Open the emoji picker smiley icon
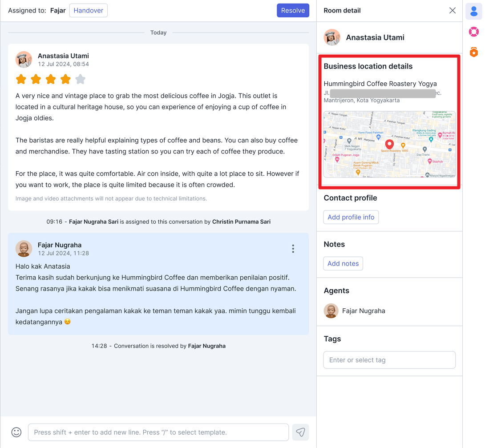Image resolution: width=485 pixels, height=448 pixels. [16, 432]
